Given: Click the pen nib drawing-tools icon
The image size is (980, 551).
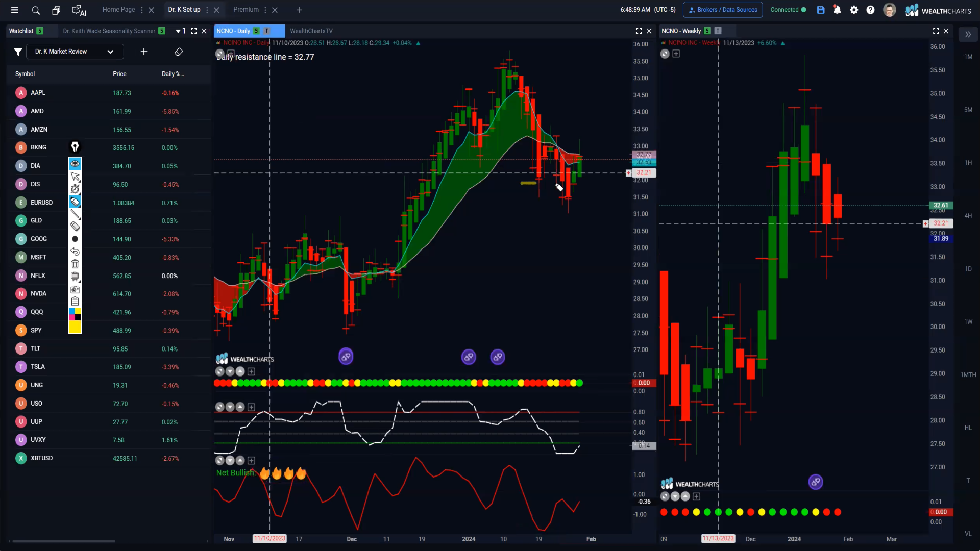Looking at the screenshot, I should (75, 147).
